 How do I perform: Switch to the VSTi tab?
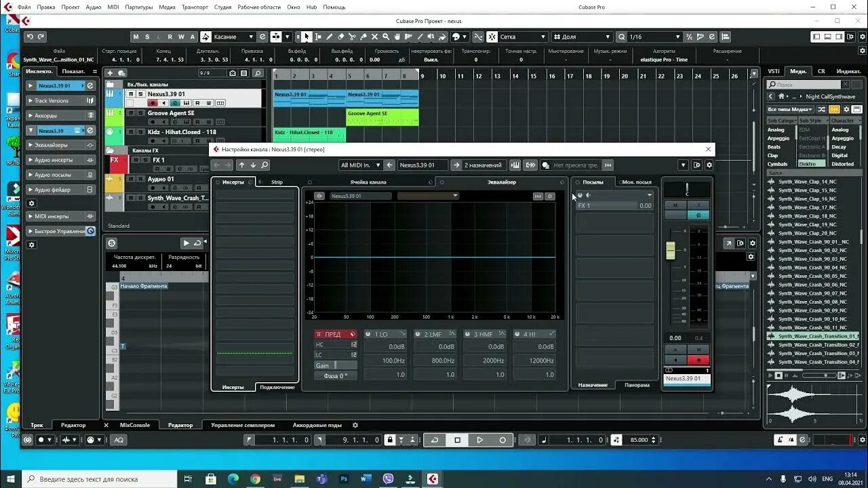tap(774, 70)
